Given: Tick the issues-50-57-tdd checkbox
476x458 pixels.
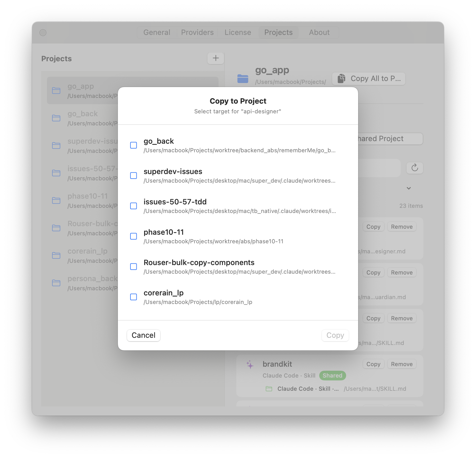Looking at the screenshot, I should click(134, 206).
